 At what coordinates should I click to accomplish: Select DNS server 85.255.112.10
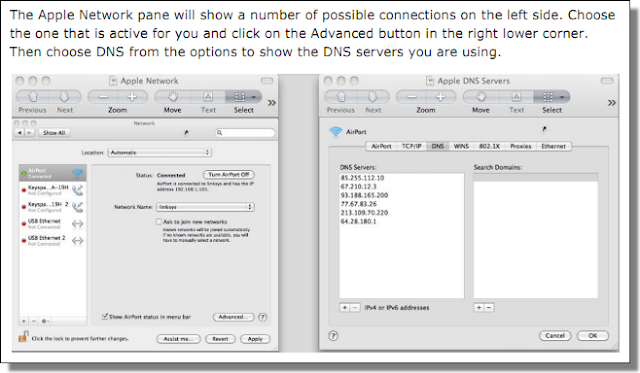362,178
